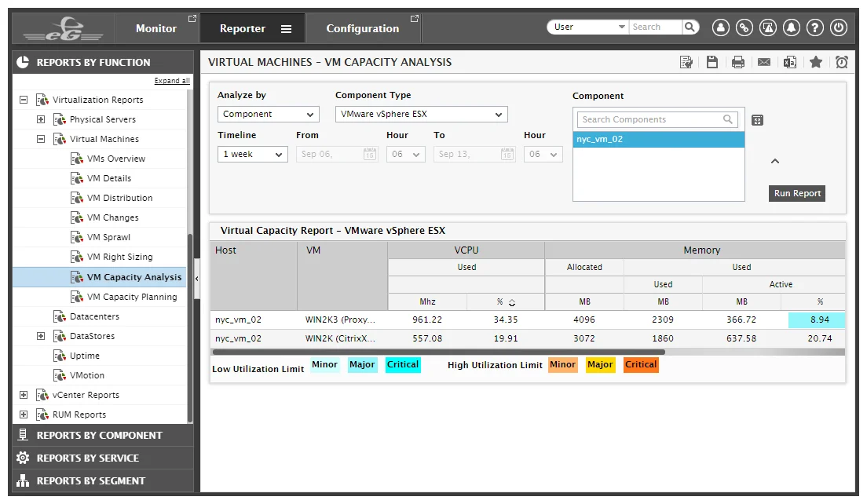Open Reports By Service section
The height and width of the screenshot is (504, 867).
coord(103,458)
